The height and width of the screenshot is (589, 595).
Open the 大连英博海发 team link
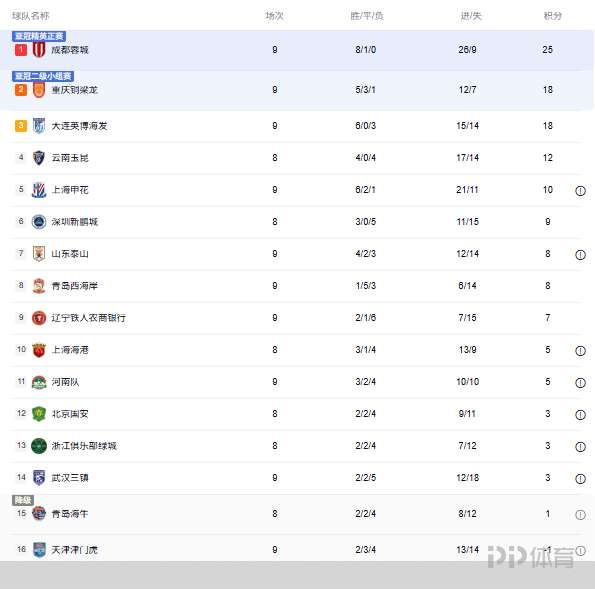click(x=79, y=126)
